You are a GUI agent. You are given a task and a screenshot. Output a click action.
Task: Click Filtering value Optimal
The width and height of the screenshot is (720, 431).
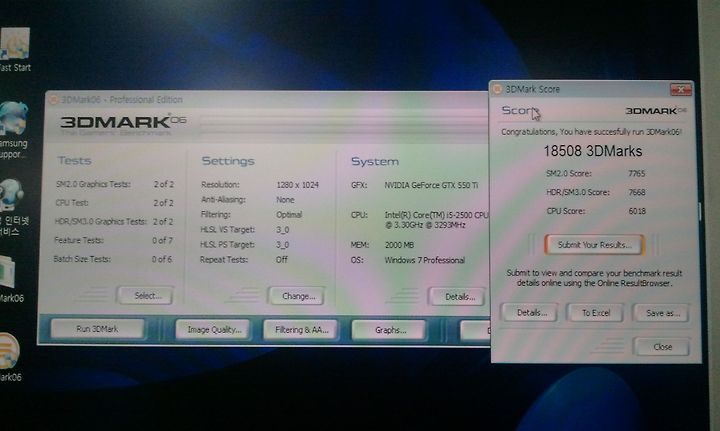289,214
